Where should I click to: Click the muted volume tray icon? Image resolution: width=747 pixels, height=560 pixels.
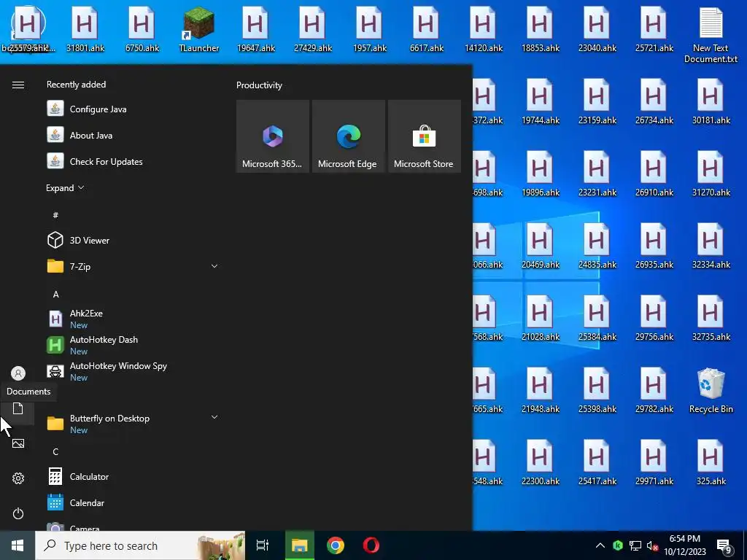coord(652,545)
